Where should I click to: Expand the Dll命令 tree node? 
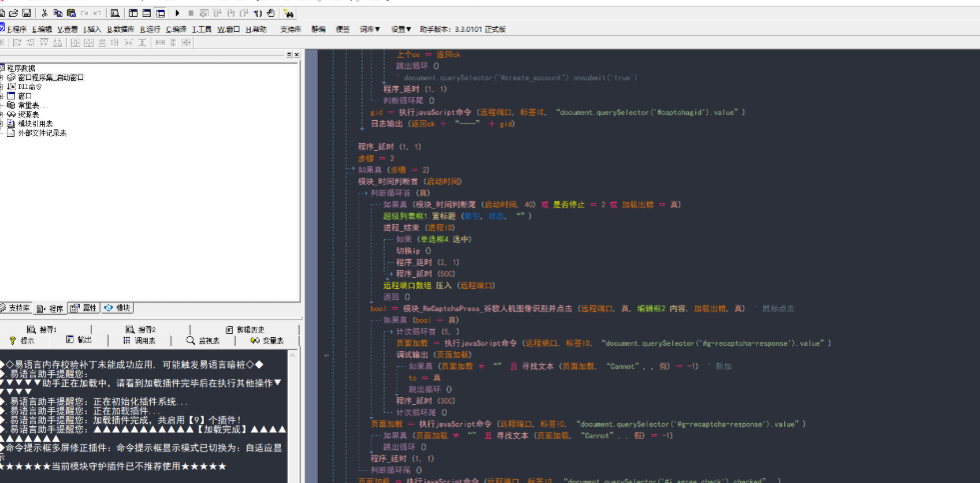click(x=3, y=87)
